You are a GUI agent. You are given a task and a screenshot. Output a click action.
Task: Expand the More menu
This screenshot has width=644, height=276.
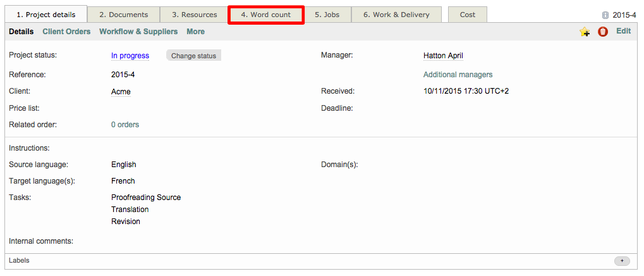[x=195, y=32]
